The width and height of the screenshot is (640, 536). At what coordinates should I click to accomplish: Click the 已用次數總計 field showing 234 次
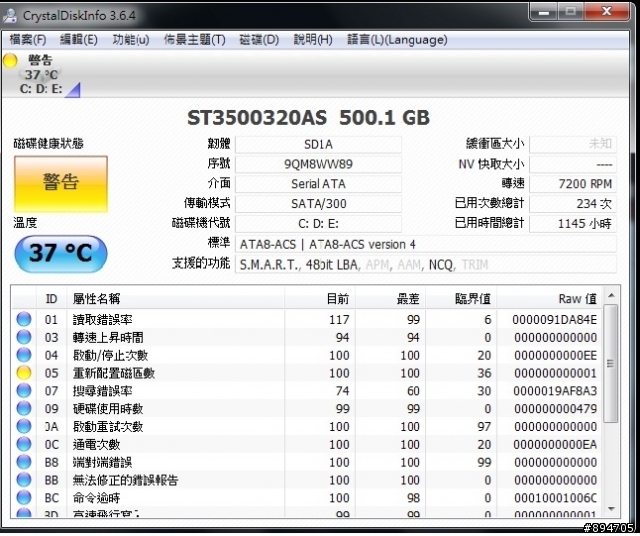click(573, 204)
